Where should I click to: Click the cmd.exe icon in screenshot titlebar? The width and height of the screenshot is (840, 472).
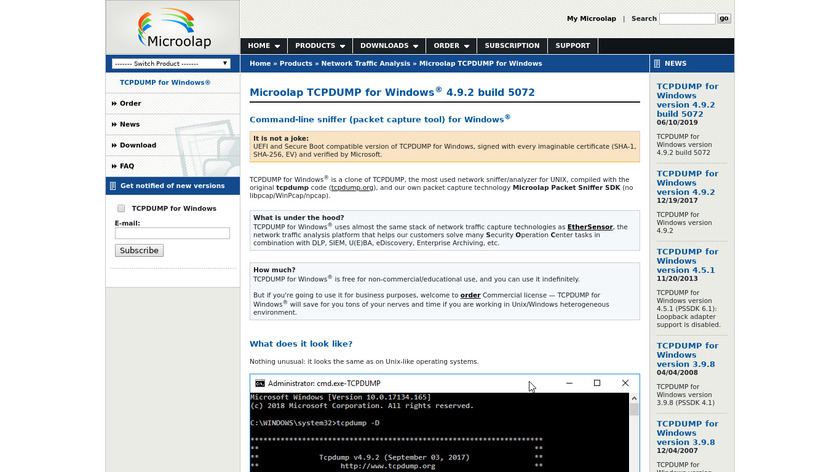260,384
